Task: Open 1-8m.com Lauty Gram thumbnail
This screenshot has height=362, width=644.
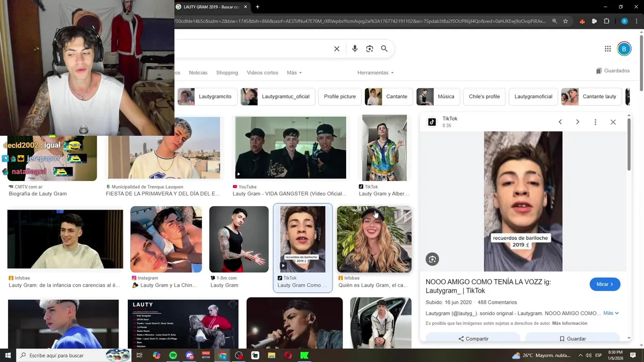Action: 239,239
